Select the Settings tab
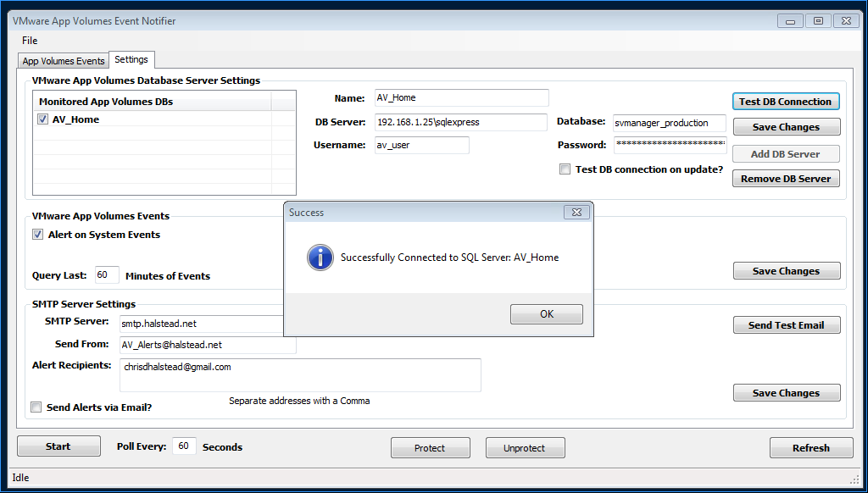 [131, 59]
